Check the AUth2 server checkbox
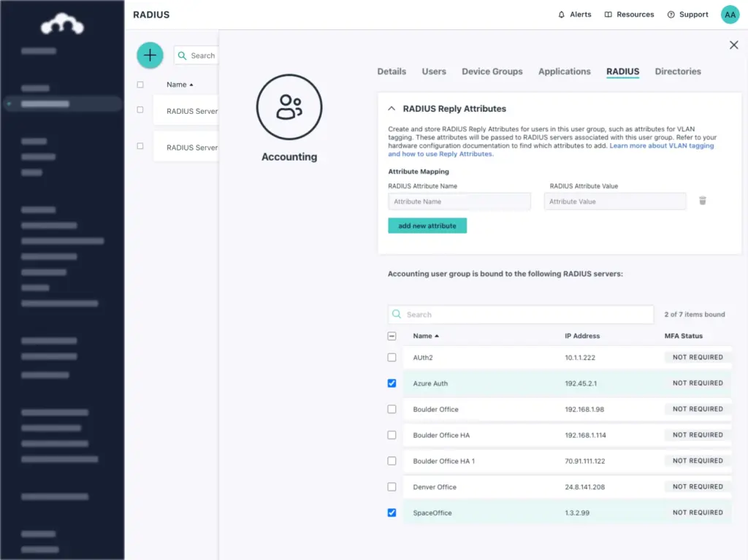748x560 pixels. click(392, 358)
